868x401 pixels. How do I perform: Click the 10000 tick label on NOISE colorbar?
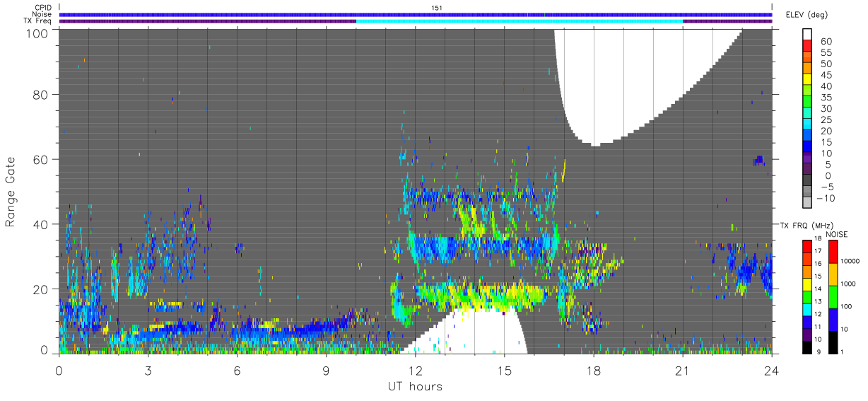[x=850, y=261]
